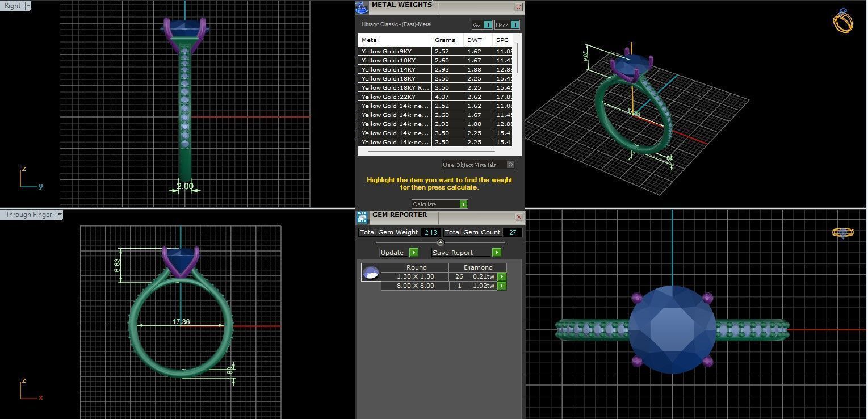Select the Yellow Gold:9KY row

(x=435, y=52)
